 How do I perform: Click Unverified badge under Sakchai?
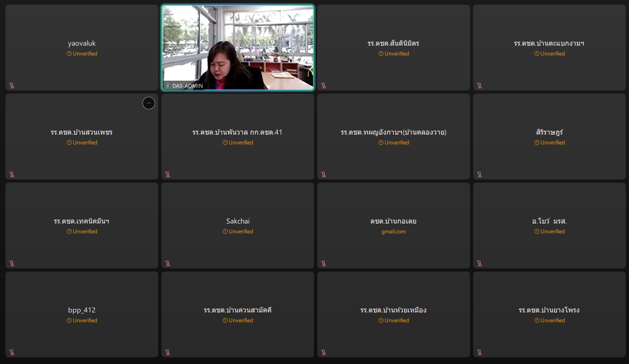coord(238,231)
